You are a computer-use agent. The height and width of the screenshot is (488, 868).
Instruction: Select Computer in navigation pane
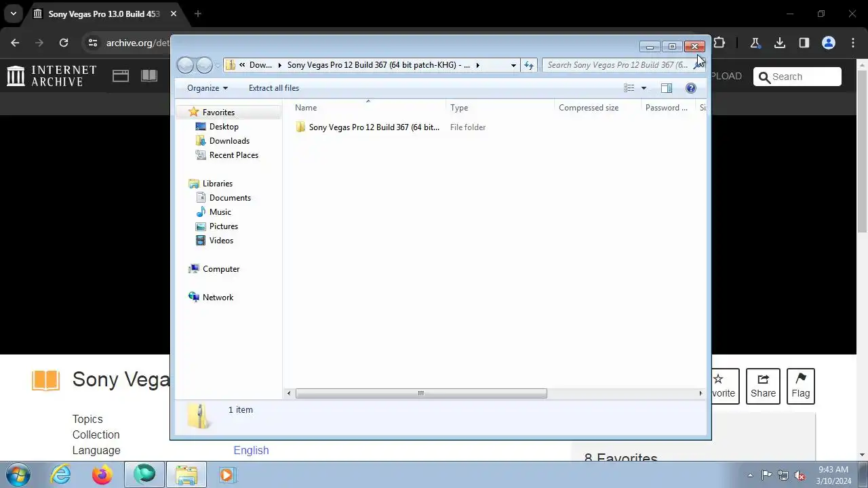tap(221, 269)
